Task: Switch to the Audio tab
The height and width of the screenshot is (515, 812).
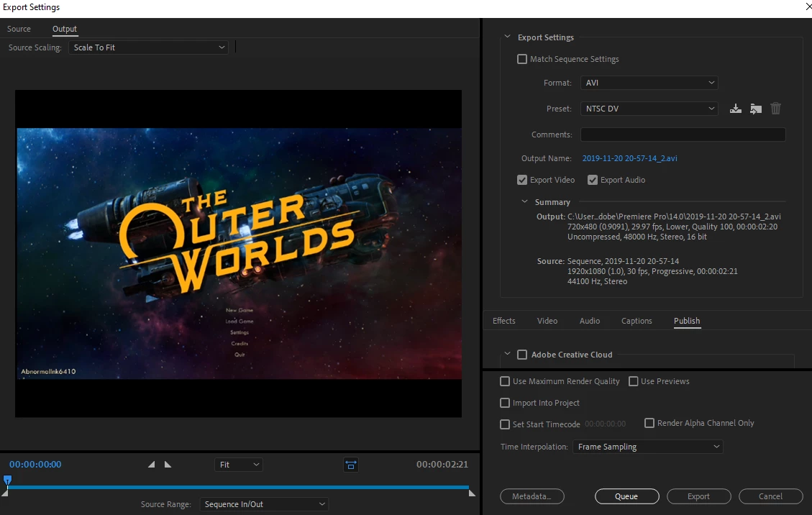Action: coord(589,321)
